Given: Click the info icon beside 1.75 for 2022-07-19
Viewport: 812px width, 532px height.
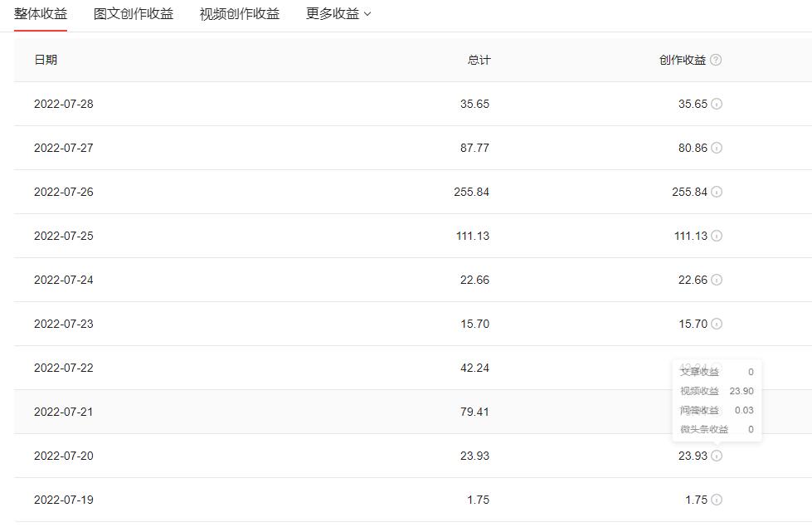Looking at the screenshot, I should click(x=718, y=500).
